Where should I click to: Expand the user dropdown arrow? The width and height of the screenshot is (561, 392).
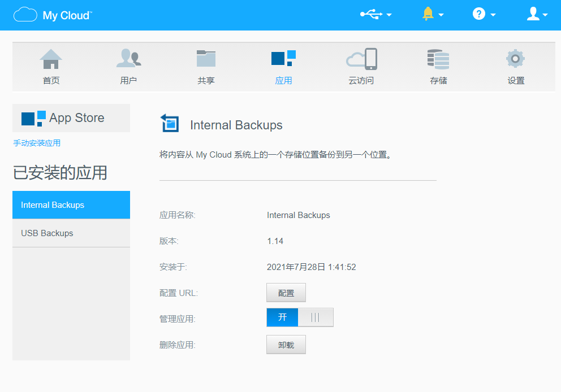pos(545,15)
